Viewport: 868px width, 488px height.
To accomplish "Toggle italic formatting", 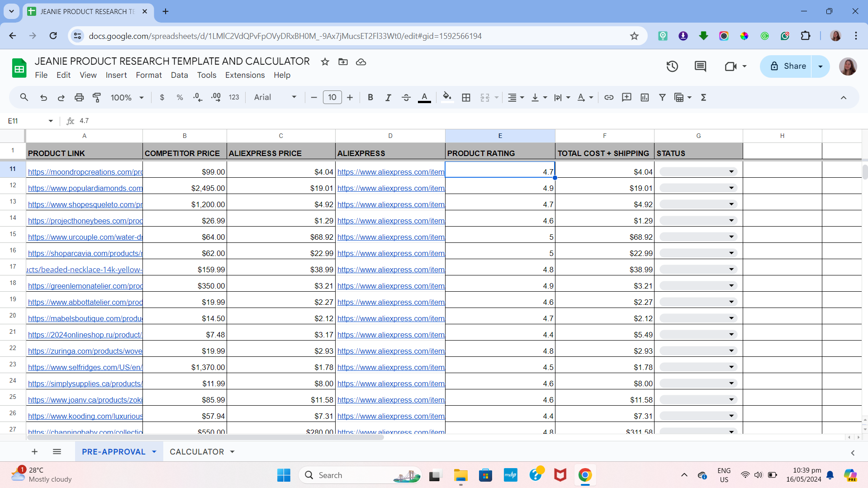I will pyautogui.click(x=388, y=97).
